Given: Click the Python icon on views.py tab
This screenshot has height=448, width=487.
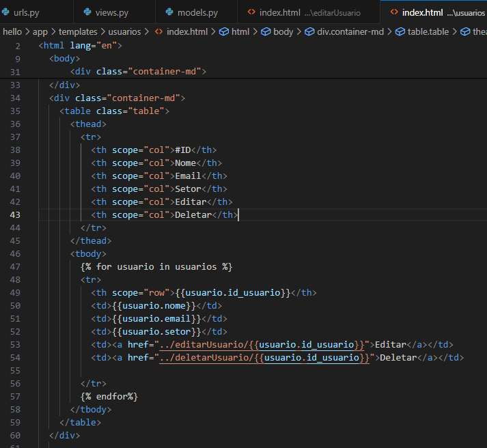Looking at the screenshot, I should point(87,12).
